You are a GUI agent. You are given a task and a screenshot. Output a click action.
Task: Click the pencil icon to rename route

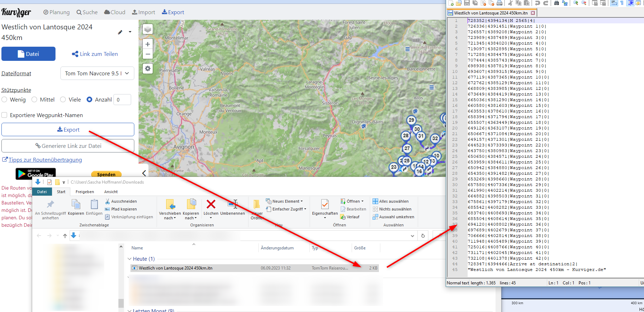click(x=120, y=32)
